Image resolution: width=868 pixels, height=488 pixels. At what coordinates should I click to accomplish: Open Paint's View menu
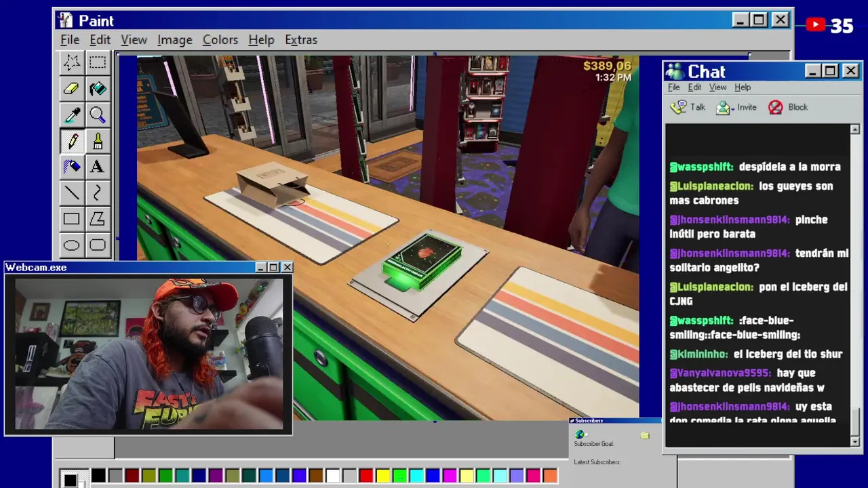tap(134, 40)
